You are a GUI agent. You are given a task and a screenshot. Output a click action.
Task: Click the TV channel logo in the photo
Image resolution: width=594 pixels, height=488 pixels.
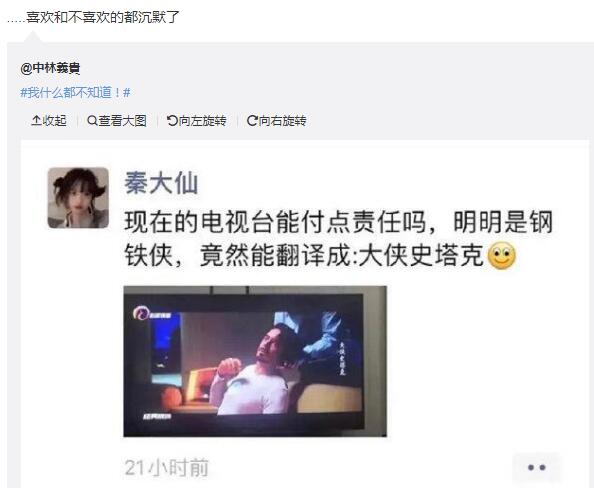(152, 313)
